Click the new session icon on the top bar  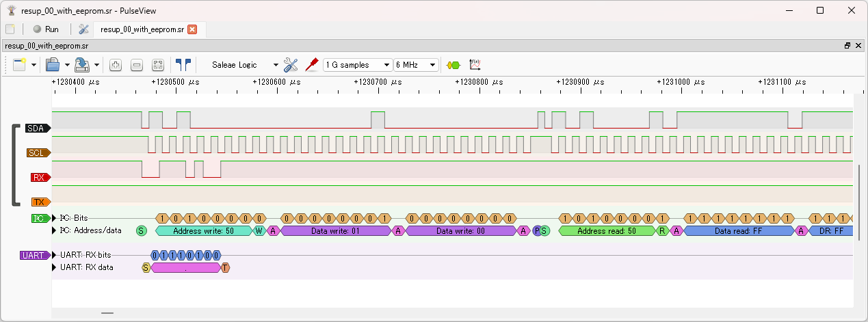pos(10,29)
